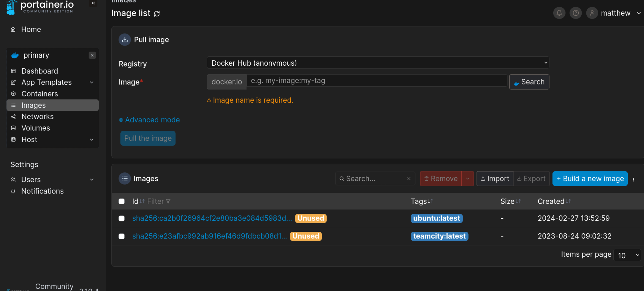Click the Docker whale icon beside primary
The width and height of the screenshot is (644, 291).
click(15, 55)
